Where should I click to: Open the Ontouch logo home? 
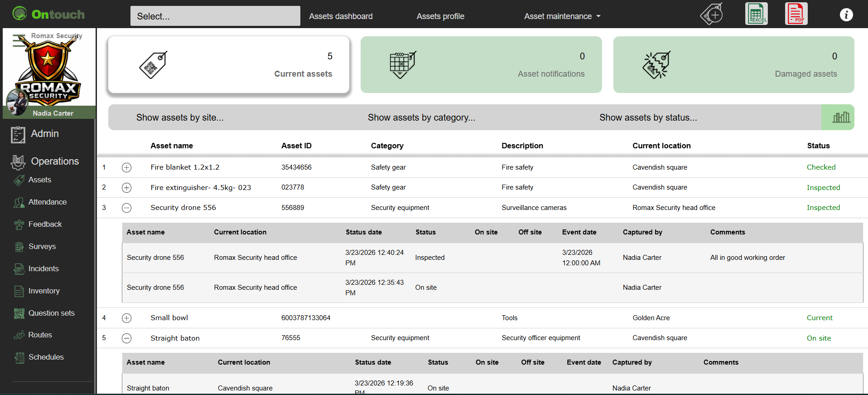tap(49, 15)
